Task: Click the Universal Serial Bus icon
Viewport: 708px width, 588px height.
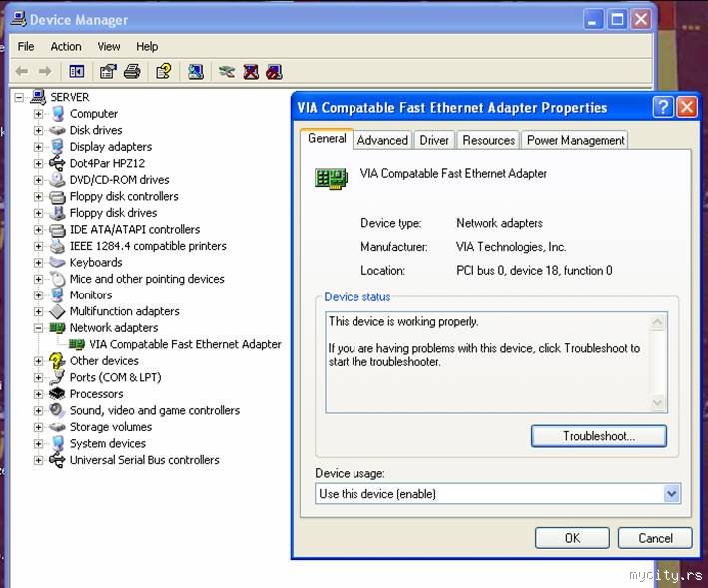Action: [x=57, y=460]
